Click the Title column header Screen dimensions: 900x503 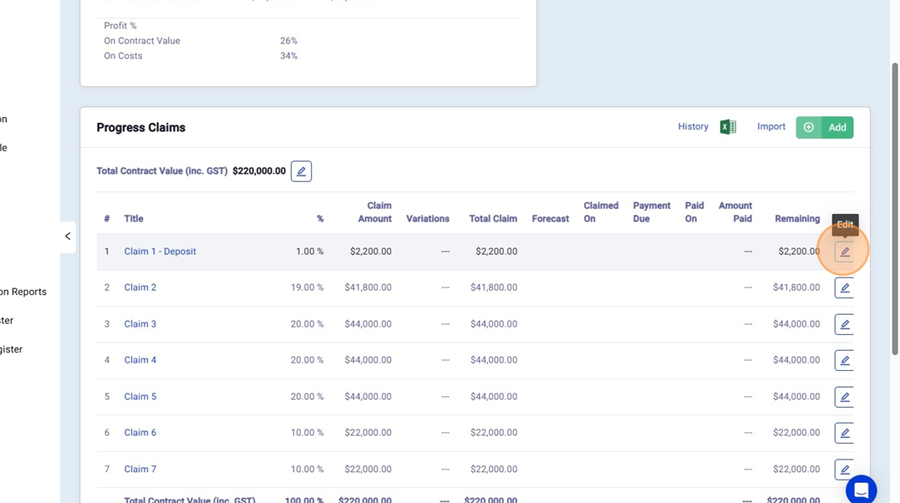[x=133, y=219]
